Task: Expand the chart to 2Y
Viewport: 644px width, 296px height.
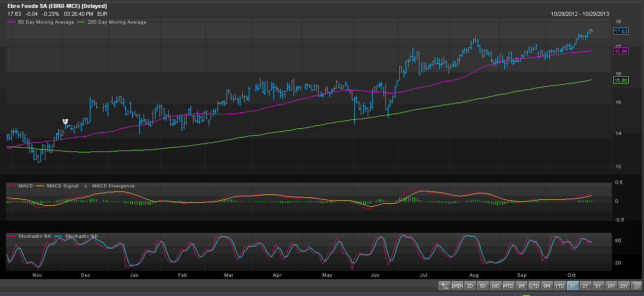Action: pyautogui.click(x=585, y=286)
